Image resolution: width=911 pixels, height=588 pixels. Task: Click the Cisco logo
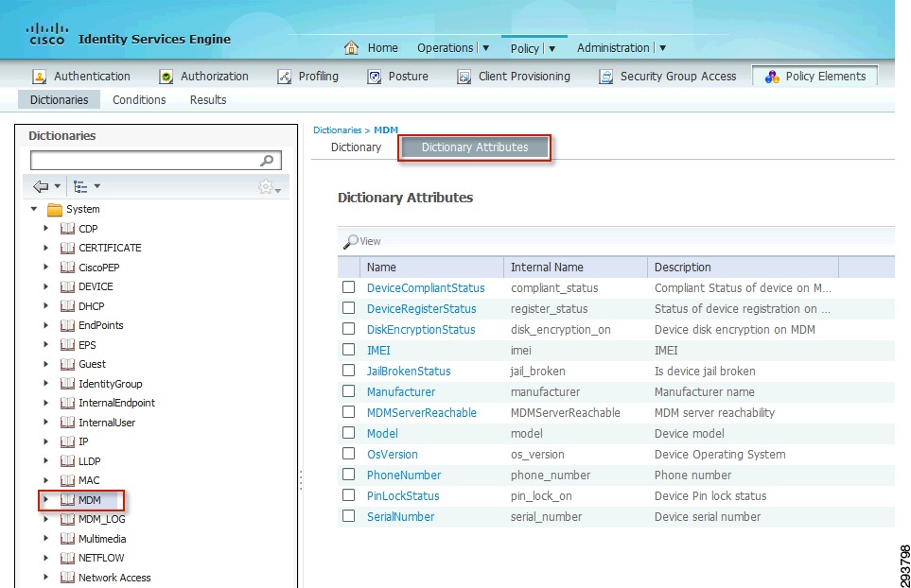pos(47,34)
